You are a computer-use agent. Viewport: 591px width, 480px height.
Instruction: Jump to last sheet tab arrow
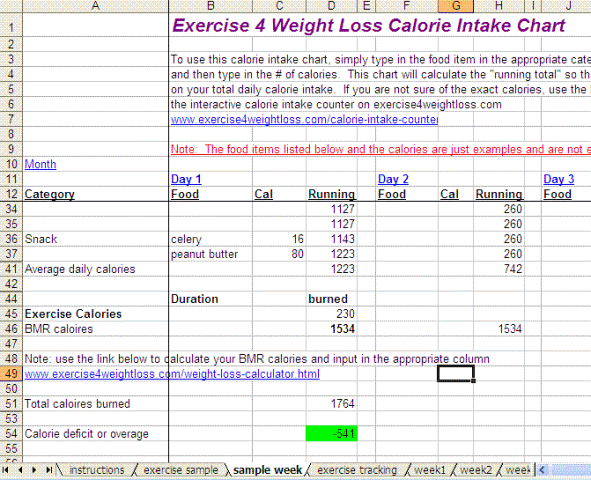[x=49, y=470]
